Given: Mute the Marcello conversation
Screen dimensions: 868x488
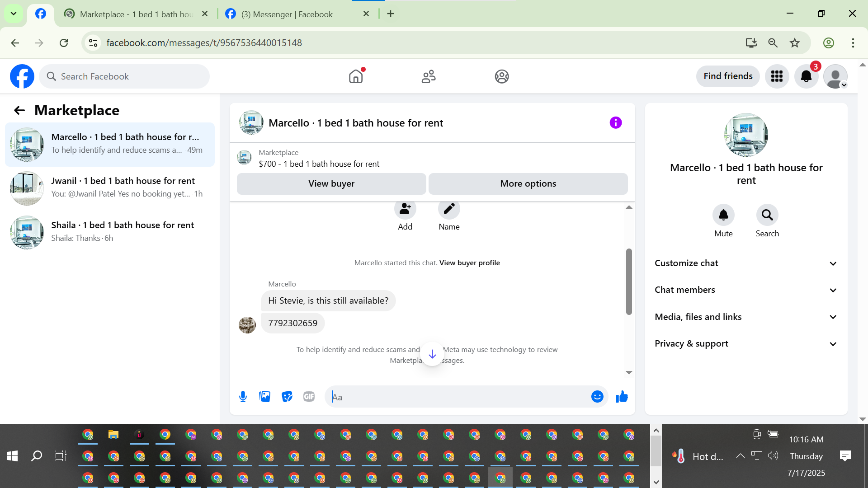Looking at the screenshot, I should (x=723, y=215).
